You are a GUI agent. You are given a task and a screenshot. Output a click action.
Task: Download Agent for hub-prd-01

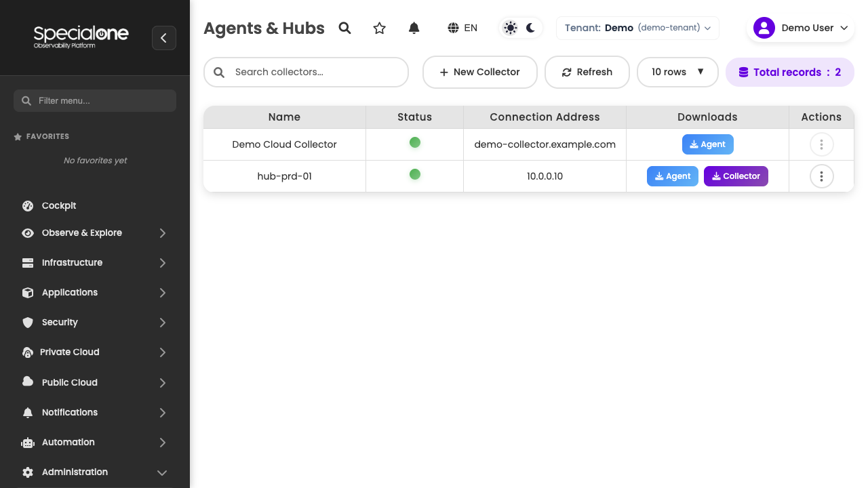point(673,176)
